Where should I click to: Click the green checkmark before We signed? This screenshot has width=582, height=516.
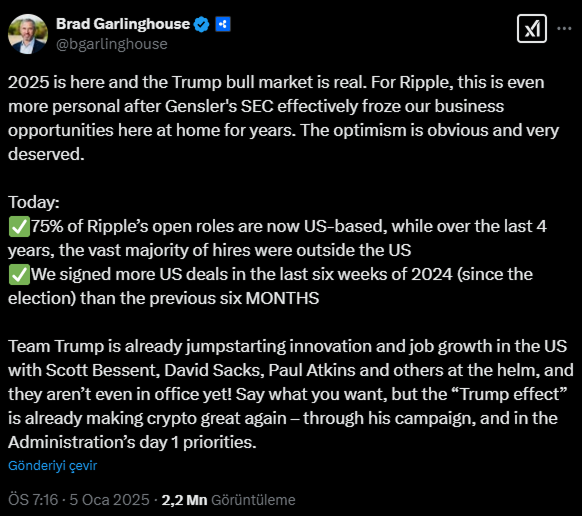(19, 275)
